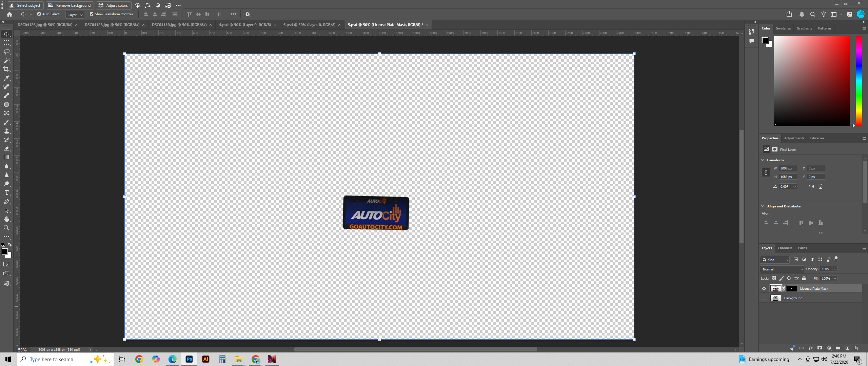Open Windows Start menu
868x366 pixels.
click(x=8, y=359)
